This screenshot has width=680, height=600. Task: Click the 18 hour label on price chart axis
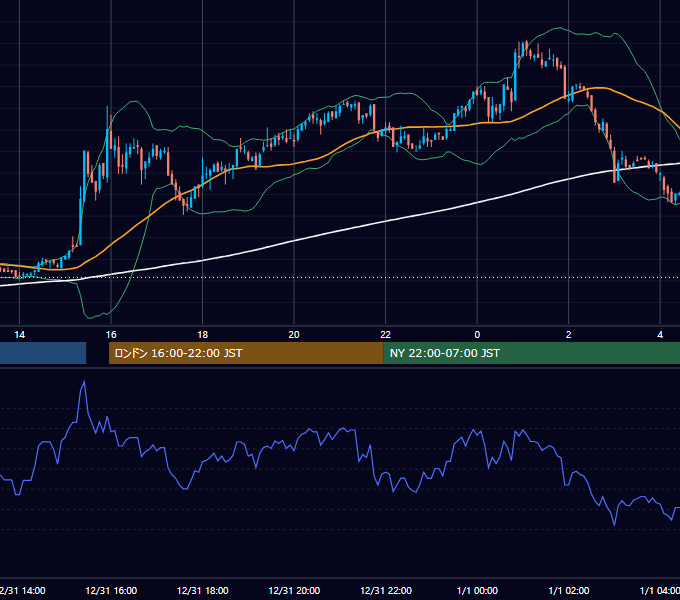[203, 335]
